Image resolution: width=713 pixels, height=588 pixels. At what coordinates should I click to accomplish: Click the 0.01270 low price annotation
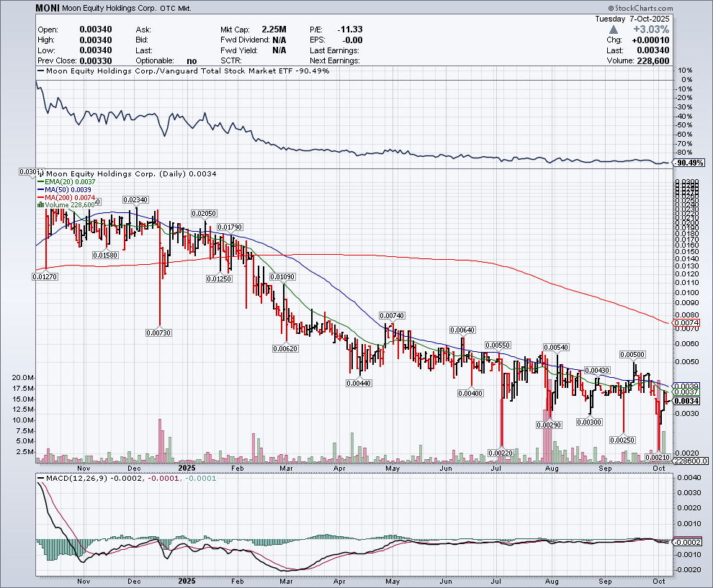pos(45,276)
